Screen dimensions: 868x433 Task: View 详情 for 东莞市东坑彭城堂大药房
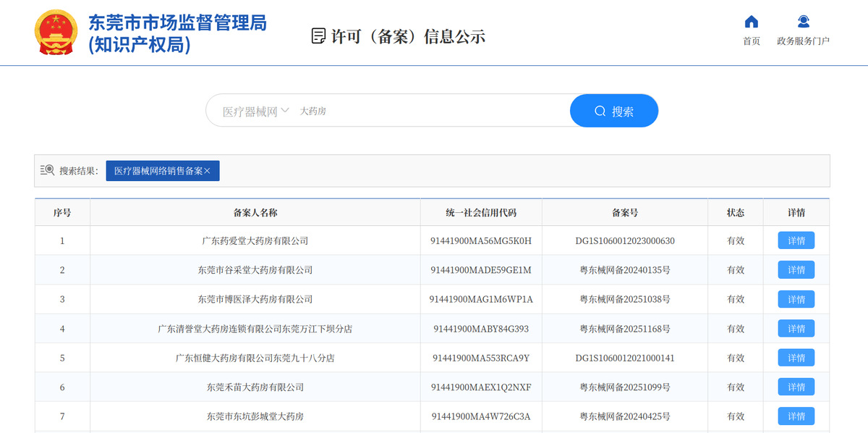796,416
